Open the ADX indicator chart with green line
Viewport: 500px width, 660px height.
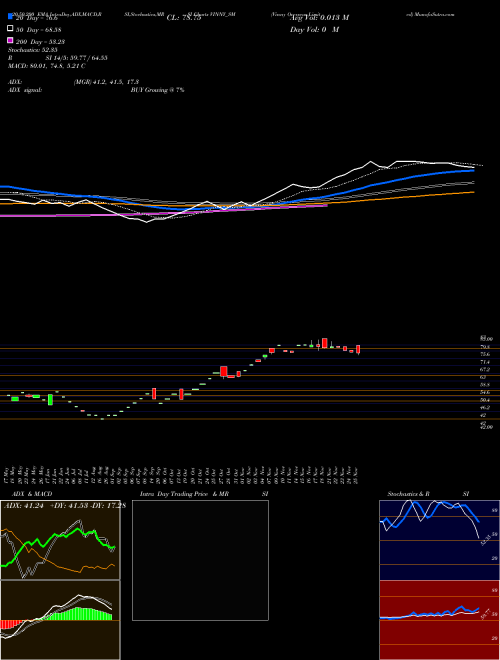pos(60,540)
